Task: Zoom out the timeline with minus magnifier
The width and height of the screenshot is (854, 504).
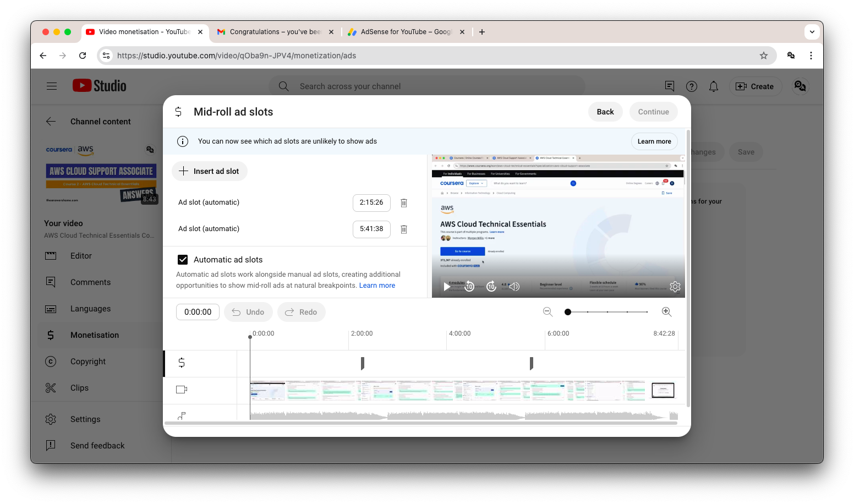Action: click(548, 312)
